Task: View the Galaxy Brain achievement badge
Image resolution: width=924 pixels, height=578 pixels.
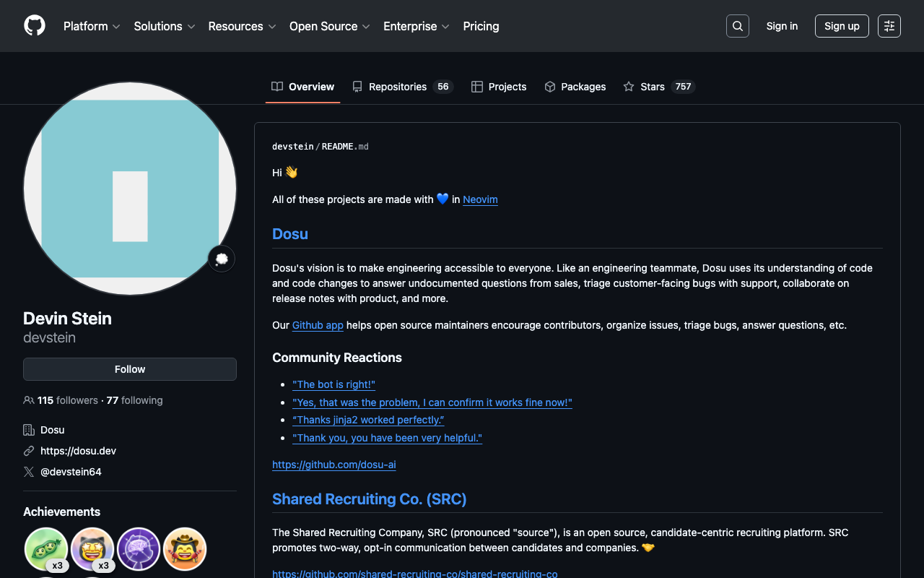Action: 139,549
